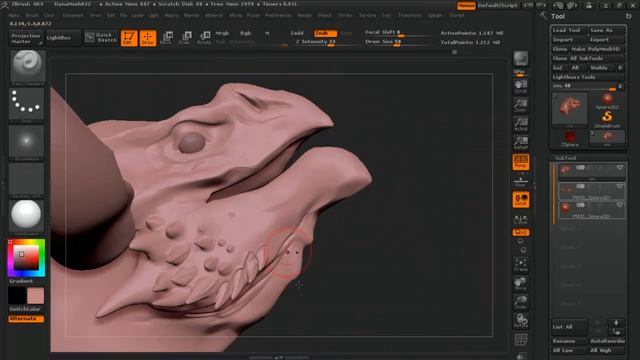Select the SimpleBrush tool icon
This screenshot has width=640, height=360.
(x=607, y=119)
